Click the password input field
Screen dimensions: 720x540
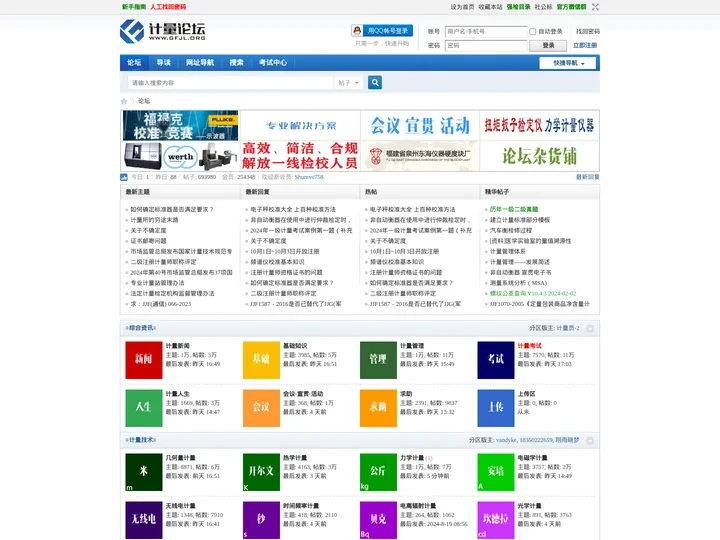pyautogui.click(x=486, y=45)
